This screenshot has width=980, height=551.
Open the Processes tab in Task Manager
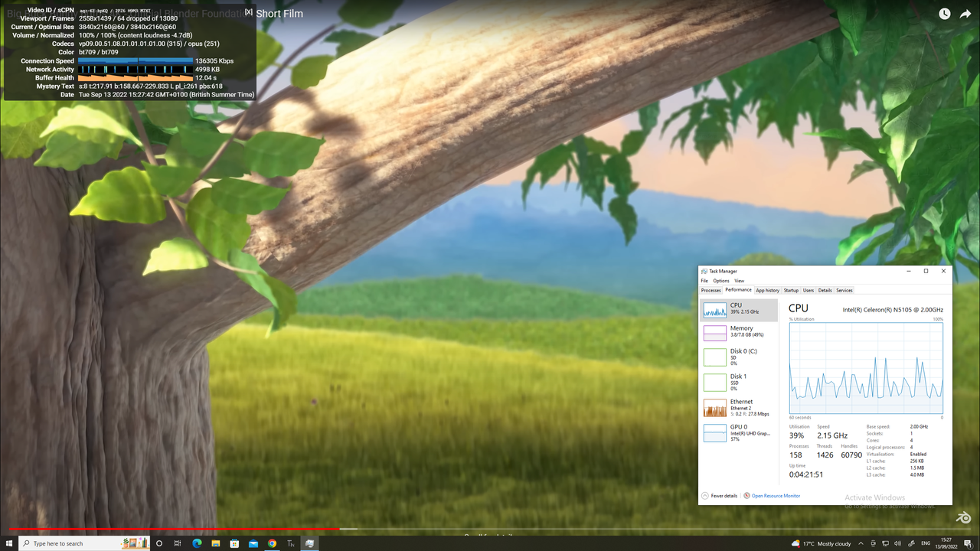[x=710, y=290]
